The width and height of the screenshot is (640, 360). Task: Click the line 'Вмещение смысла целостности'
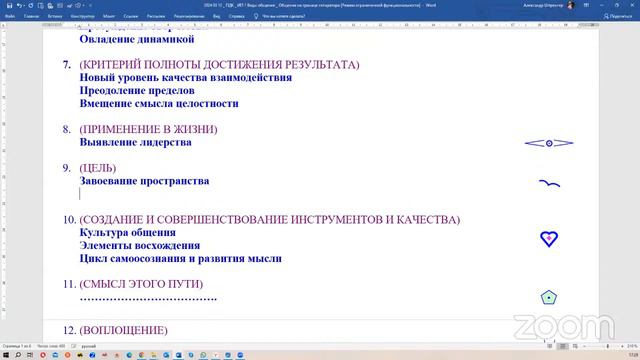click(x=159, y=104)
